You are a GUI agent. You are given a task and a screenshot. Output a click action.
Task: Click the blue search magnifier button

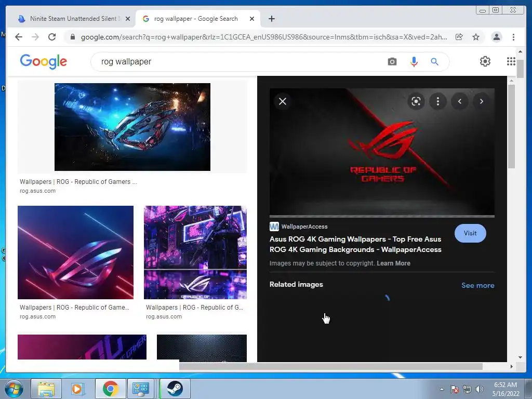pos(435,62)
